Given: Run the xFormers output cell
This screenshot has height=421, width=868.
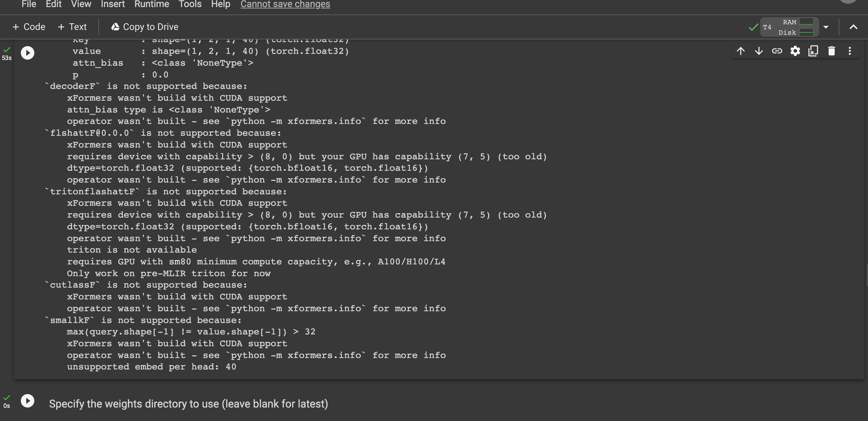Looking at the screenshot, I should pyautogui.click(x=27, y=53).
